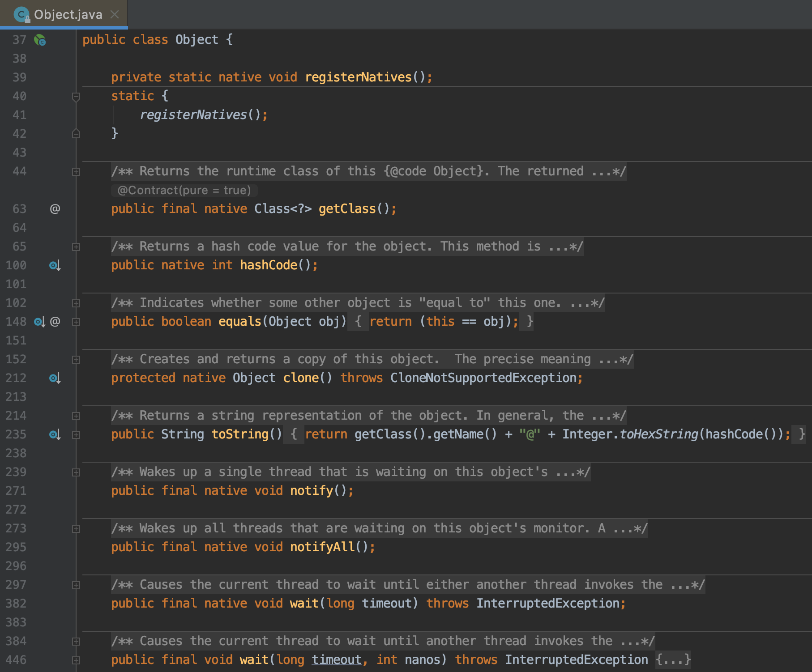Expand the getClass Javadoc at line 44
The width and height of the screenshot is (812, 672).
coord(76,172)
